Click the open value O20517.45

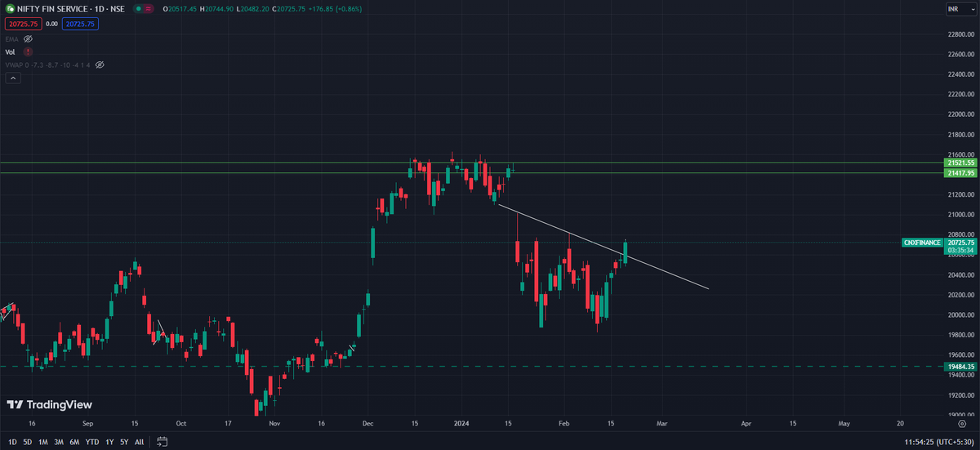point(181,9)
